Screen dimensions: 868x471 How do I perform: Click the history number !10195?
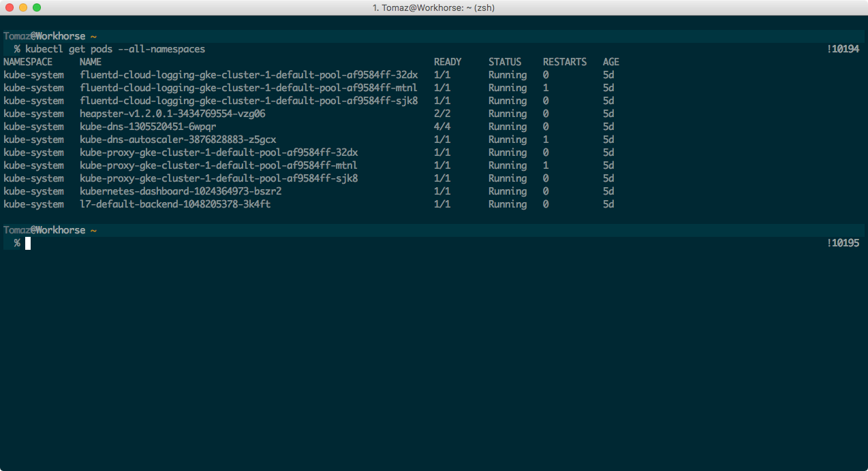click(843, 243)
